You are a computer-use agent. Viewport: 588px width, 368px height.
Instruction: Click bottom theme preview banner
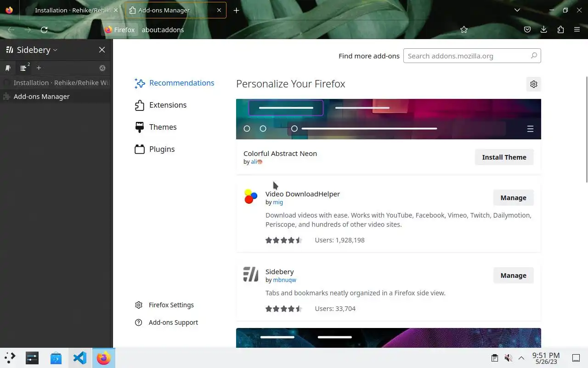coord(389,338)
